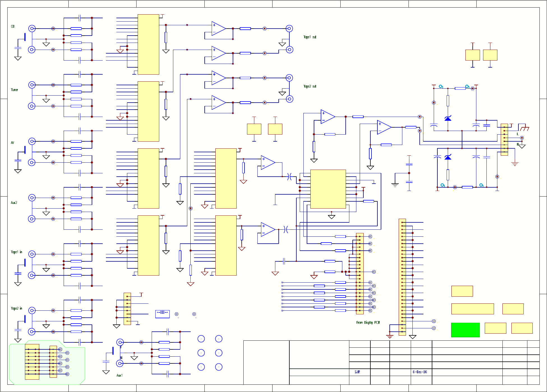Click the lower zener diode in the supply section
The height and width of the screenshot is (392, 547).
(448, 157)
